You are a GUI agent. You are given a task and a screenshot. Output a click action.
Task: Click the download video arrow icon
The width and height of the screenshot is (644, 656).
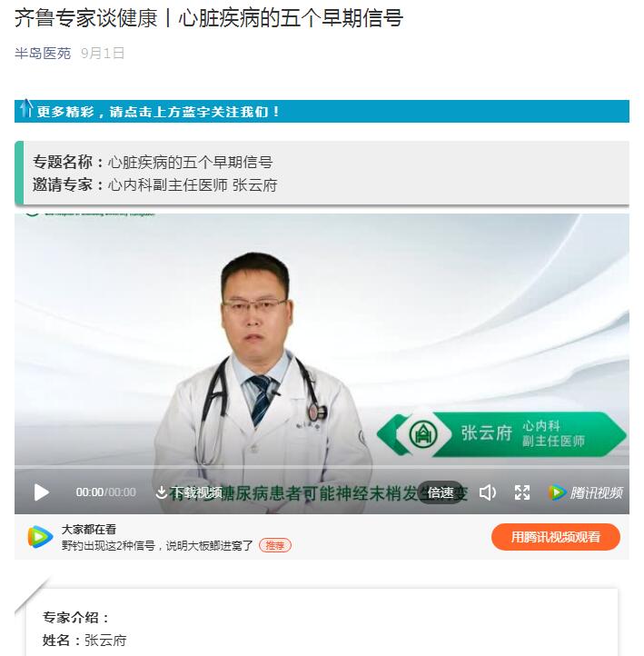pyautogui.click(x=162, y=492)
